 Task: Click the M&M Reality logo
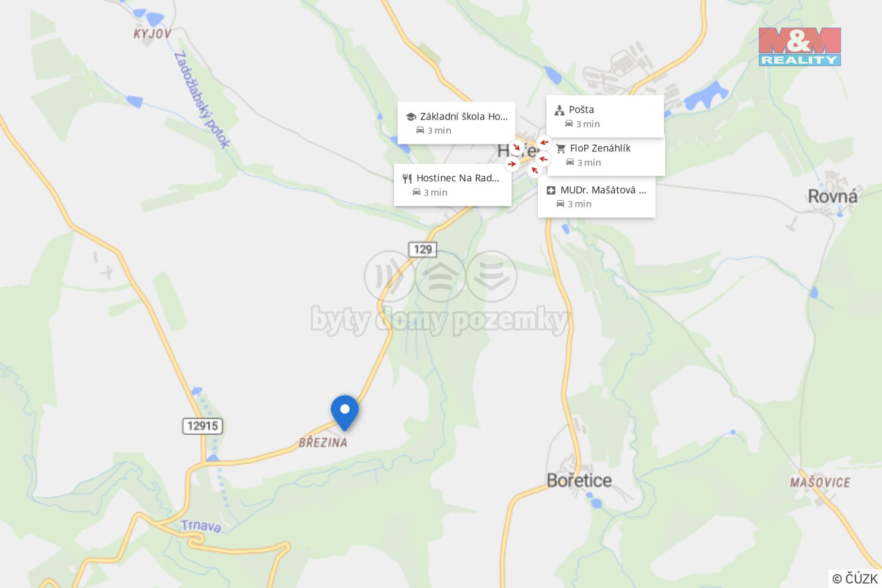tap(799, 47)
